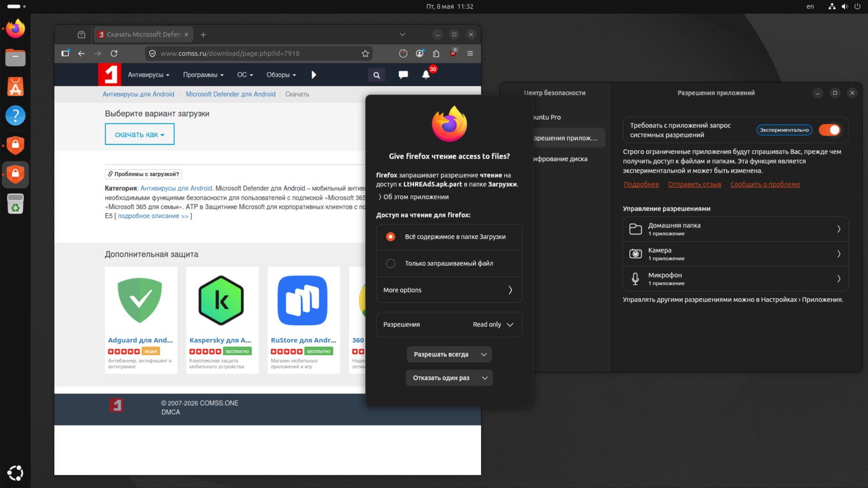Open a new Firefox tab
Image resolution: width=868 pixels, height=488 pixels.
click(x=203, y=34)
